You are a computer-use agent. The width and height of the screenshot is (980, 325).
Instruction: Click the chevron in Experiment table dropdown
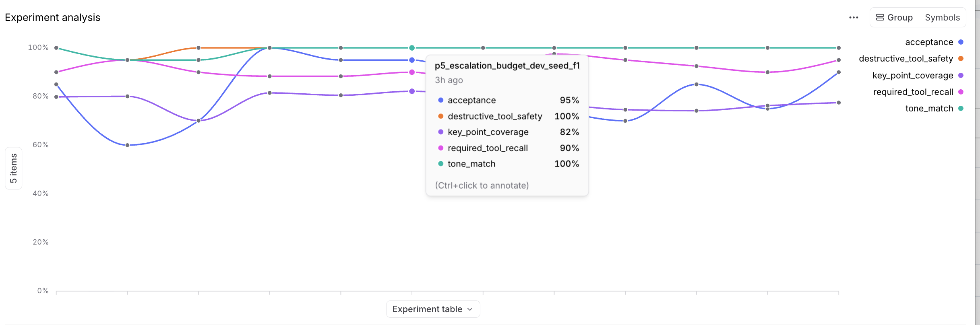470,309
